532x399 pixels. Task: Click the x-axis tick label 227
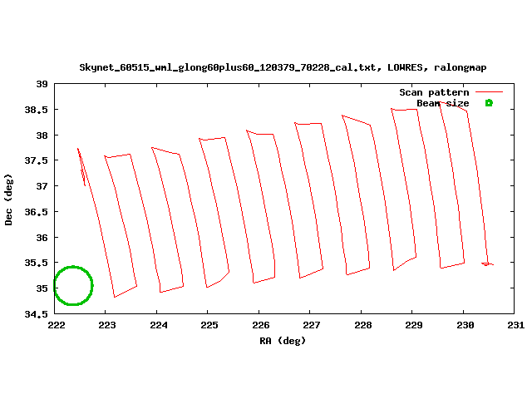(312, 325)
